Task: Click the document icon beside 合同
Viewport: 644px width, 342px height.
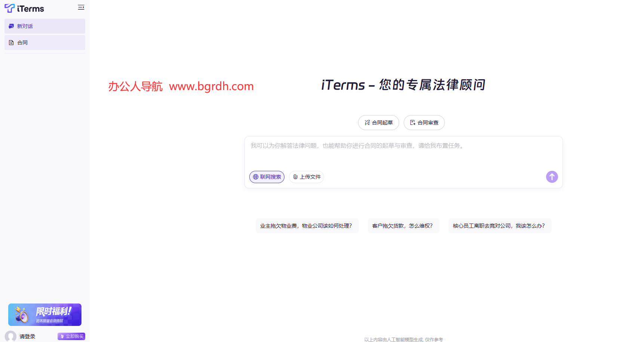Action: click(11, 42)
